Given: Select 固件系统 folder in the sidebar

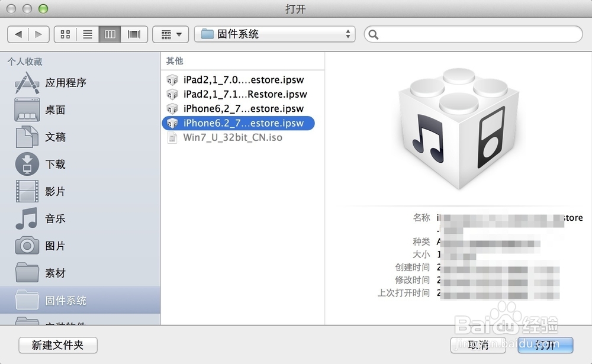Looking at the screenshot, I should click(x=80, y=300).
